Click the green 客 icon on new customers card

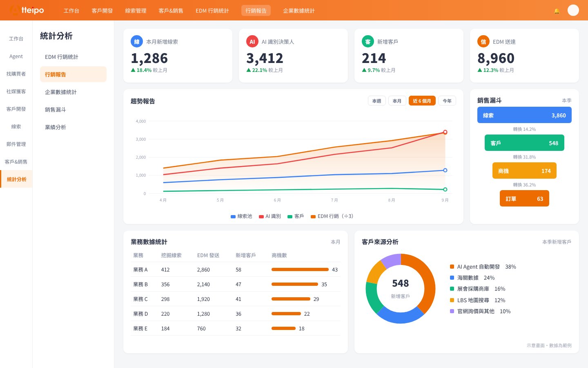click(x=367, y=41)
